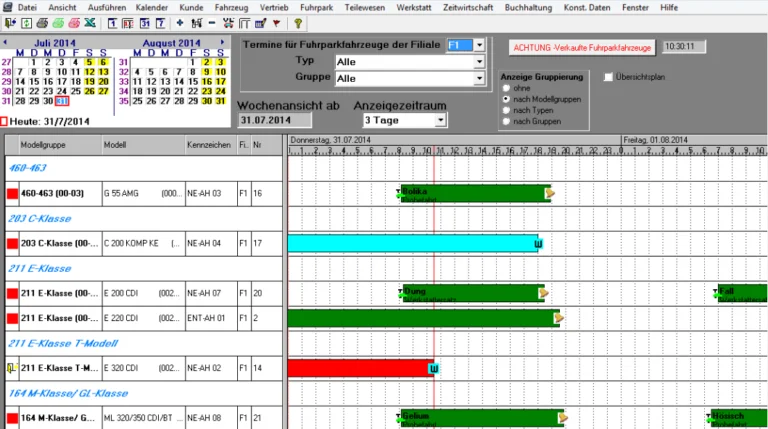
Task: Click the calendar edit pencil icon
Action: (x=260, y=23)
